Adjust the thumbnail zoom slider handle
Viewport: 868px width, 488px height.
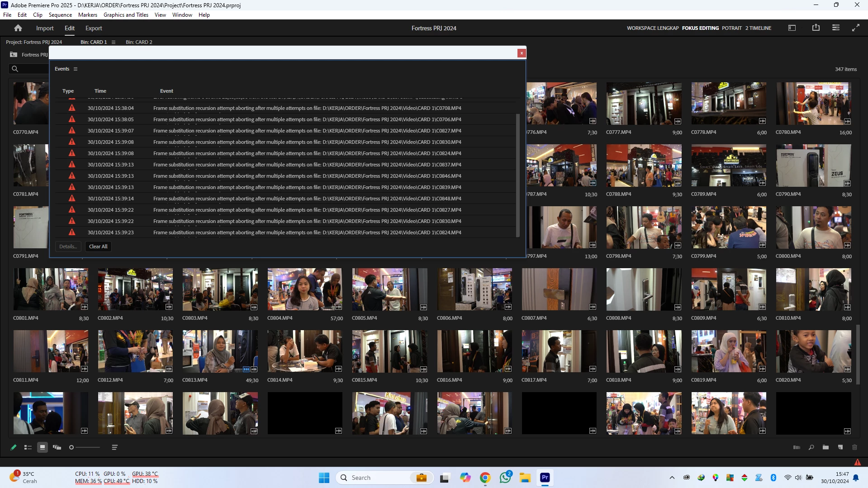point(71,447)
